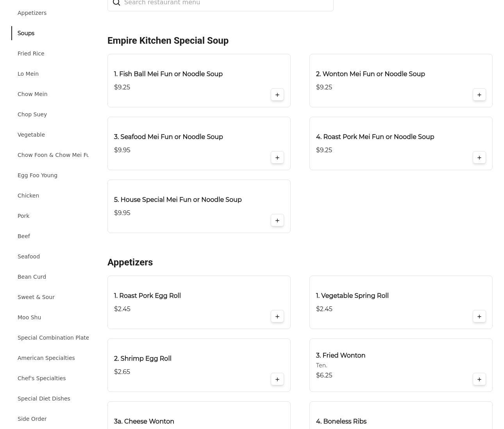Select Seafood category in sidebar
Viewport: 504px width, 429px height.
click(29, 256)
